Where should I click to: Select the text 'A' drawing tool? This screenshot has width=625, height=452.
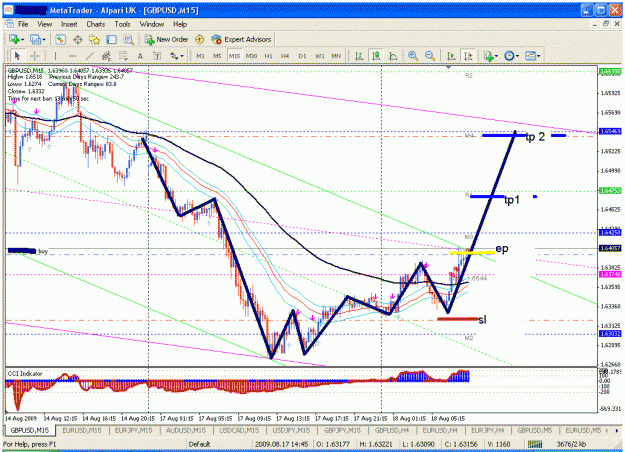coord(140,56)
